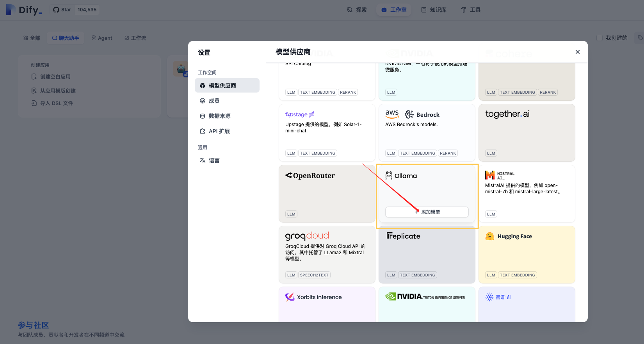This screenshot has height=344, width=644.
Task: Click the 工作室 robot icon
Action: pos(384,10)
